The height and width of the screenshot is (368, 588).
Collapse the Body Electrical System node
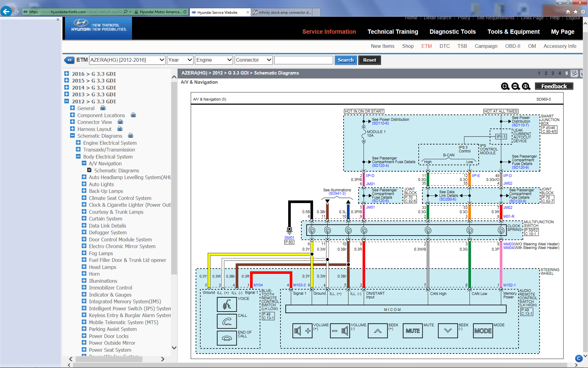pos(78,156)
